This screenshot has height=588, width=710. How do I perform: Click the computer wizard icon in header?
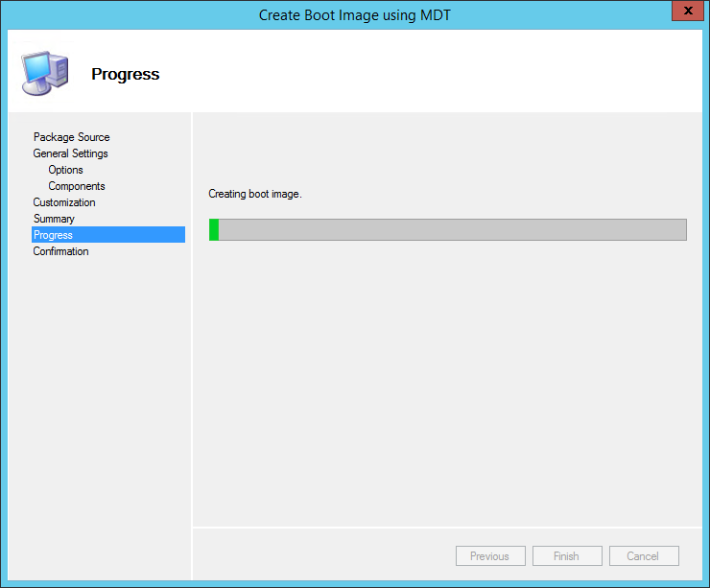45,73
